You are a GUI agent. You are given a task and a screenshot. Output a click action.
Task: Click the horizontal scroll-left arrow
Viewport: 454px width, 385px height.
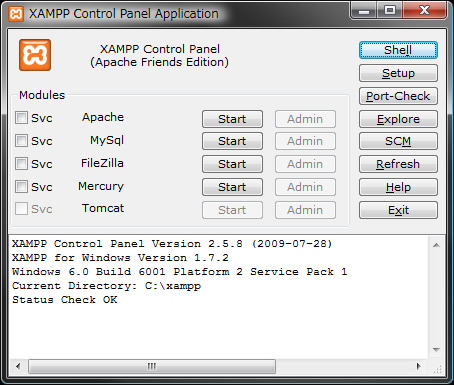click(x=18, y=366)
